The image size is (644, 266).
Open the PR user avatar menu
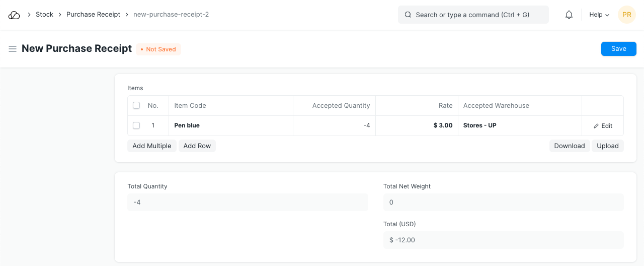click(626, 15)
